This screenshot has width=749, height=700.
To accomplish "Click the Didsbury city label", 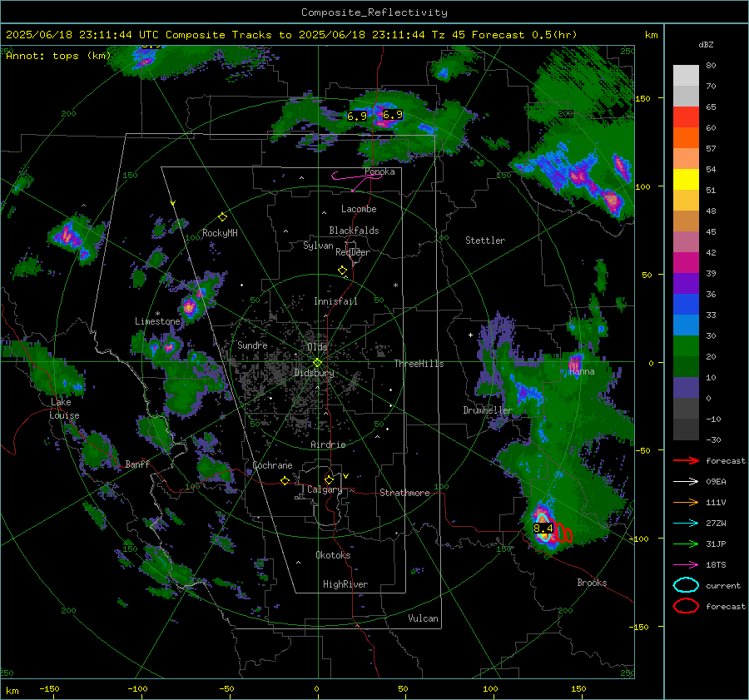I will [314, 373].
